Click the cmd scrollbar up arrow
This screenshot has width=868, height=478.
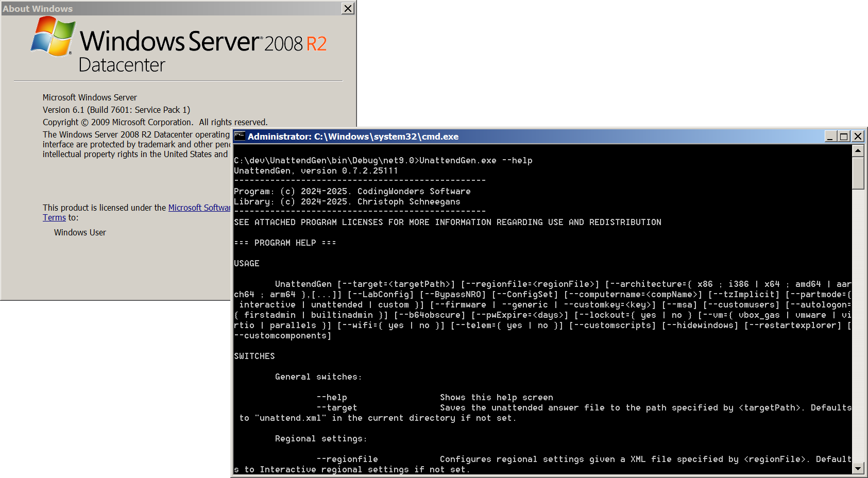(858, 151)
